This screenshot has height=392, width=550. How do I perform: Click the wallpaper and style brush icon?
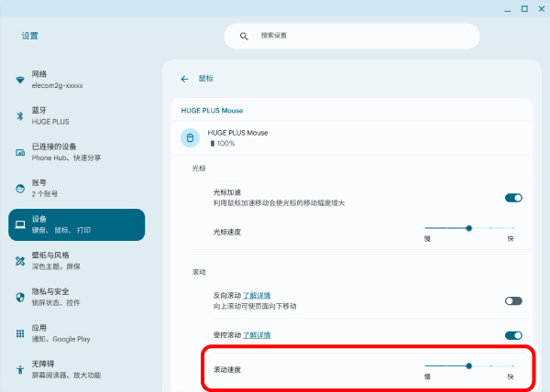click(x=20, y=261)
